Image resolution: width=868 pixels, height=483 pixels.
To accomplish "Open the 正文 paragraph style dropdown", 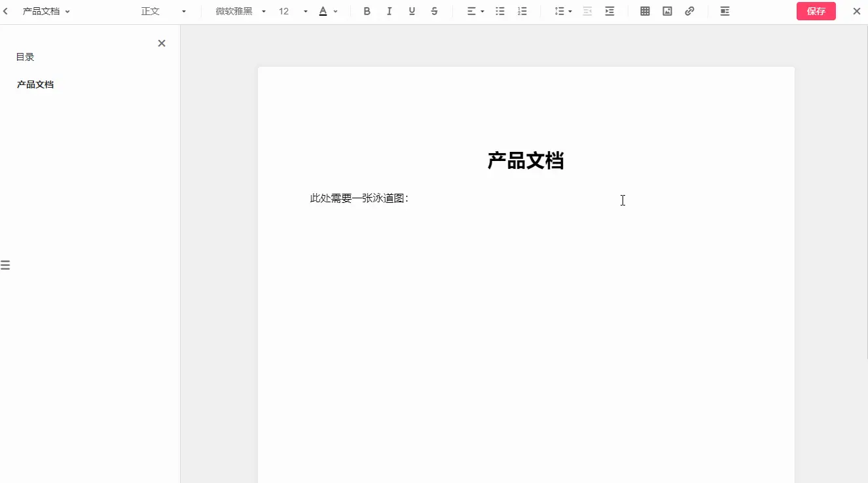I will point(164,11).
